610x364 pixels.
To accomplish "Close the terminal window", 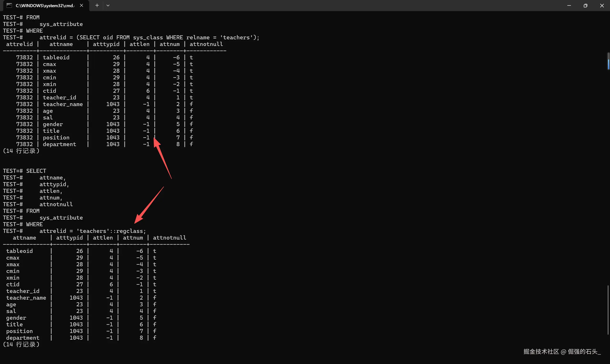I will tap(602, 5).
